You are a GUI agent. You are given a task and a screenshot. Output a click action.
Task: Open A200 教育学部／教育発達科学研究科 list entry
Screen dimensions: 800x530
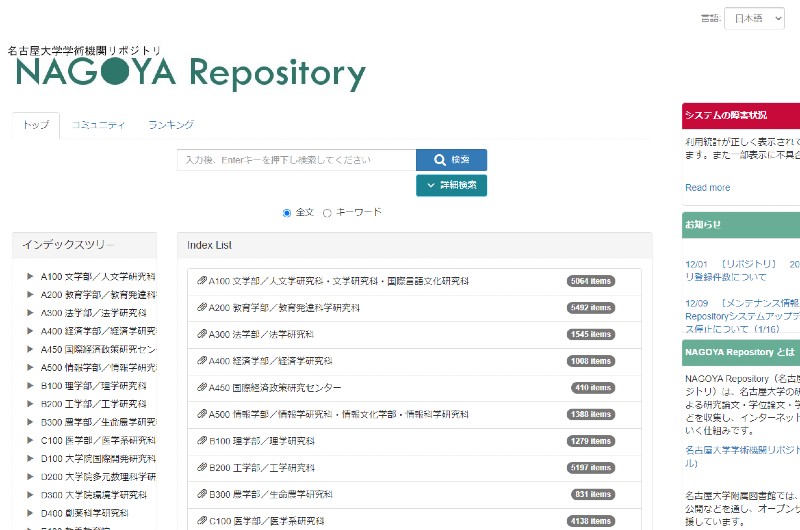click(284, 308)
